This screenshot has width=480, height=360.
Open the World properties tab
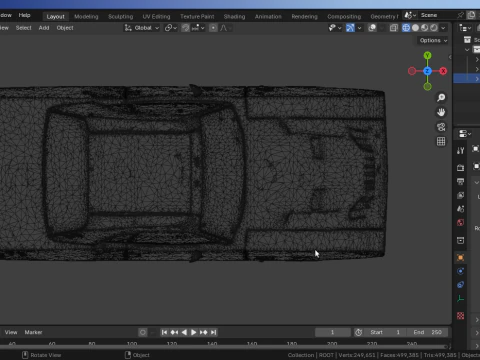click(460, 222)
